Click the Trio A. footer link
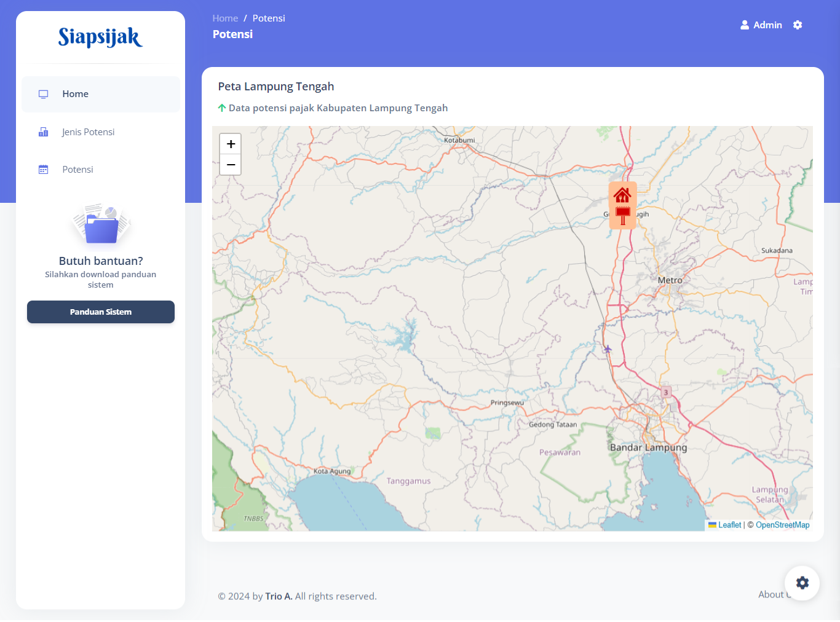Image resolution: width=840 pixels, height=622 pixels. click(279, 596)
